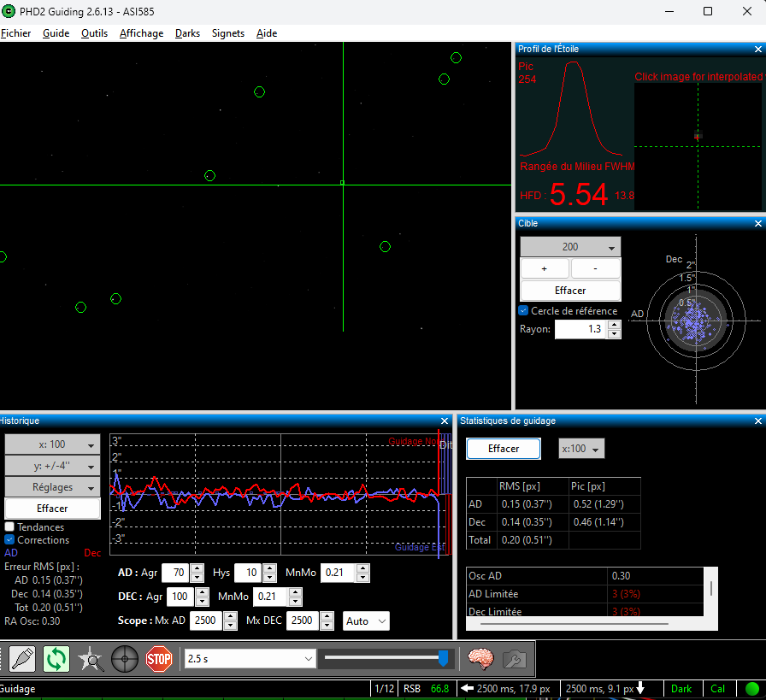
Task: Open the Cible 200 scale dropdown
Action: 570,247
